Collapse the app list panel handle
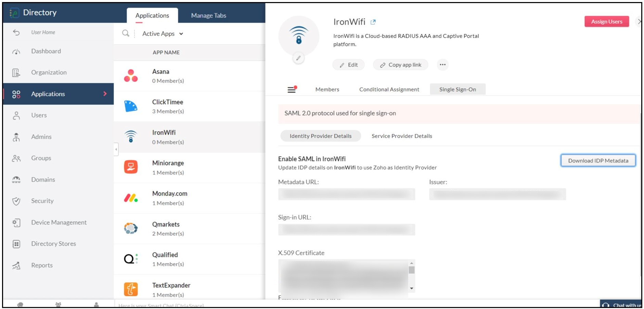 pyautogui.click(x=116, y=149)
